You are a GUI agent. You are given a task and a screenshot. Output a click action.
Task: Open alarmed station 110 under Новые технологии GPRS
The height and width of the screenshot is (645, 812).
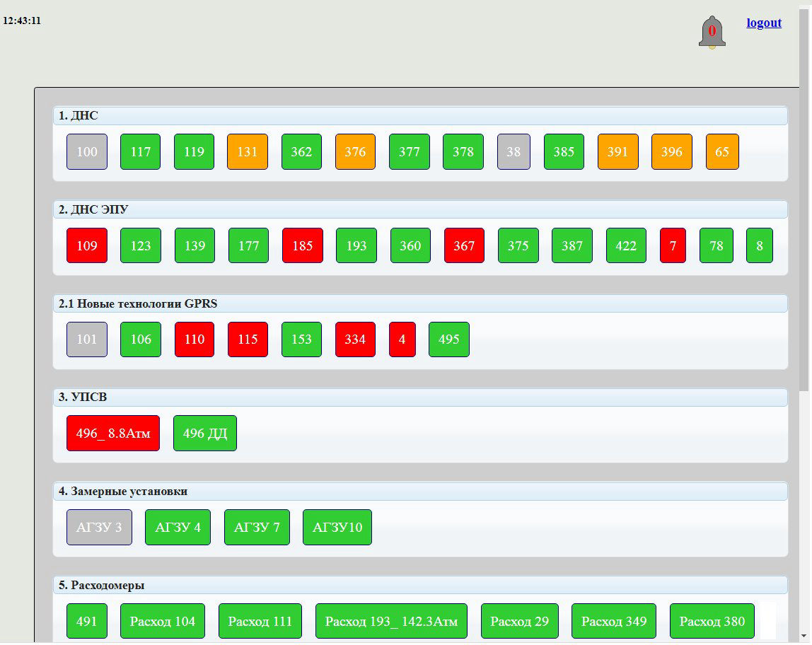(194, 339)
